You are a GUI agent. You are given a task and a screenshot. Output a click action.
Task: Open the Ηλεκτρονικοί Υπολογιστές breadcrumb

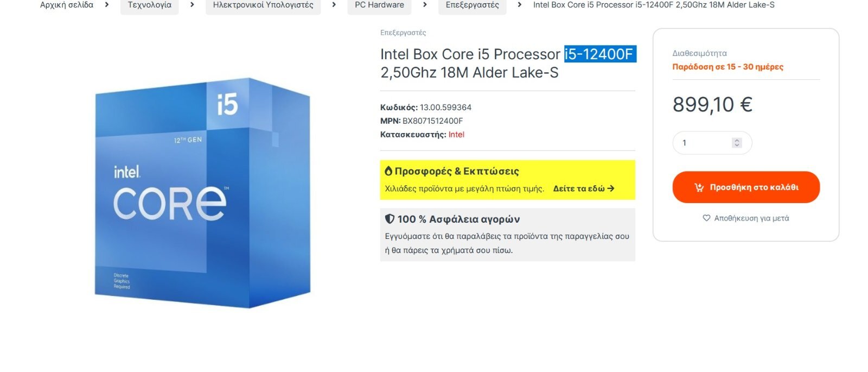pos(263,5)
